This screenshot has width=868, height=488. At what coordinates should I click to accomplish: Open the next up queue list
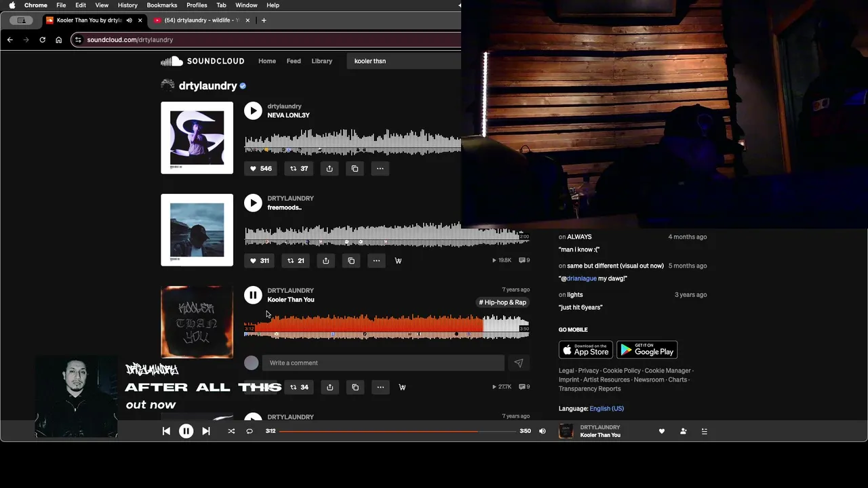[x=705, y=431]
